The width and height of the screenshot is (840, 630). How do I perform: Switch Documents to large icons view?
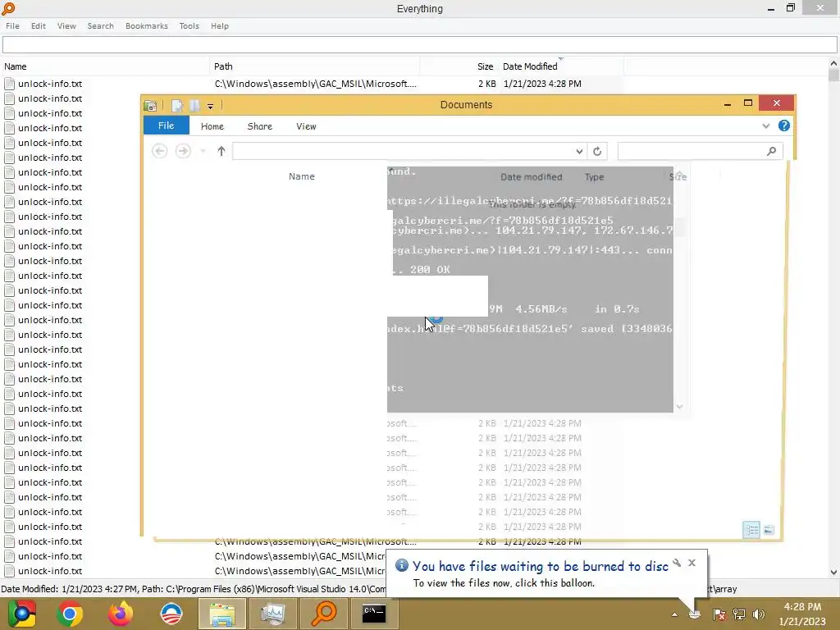(769, 530)
